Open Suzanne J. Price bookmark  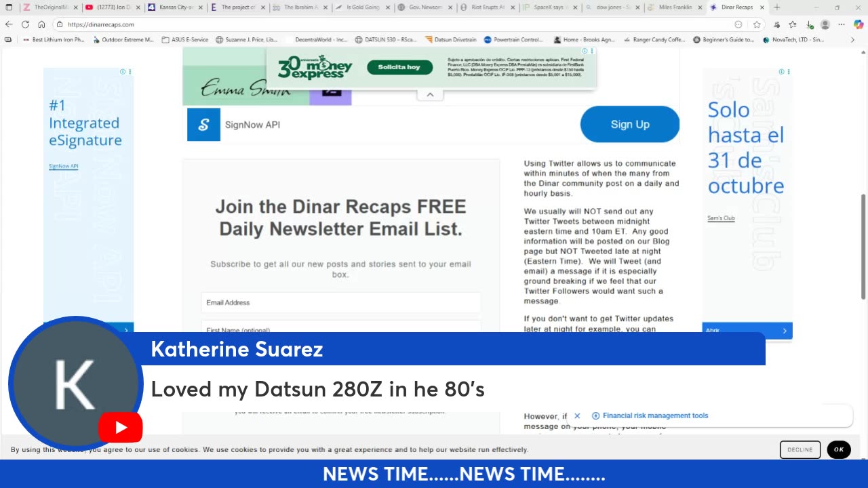tap(246, 40)
